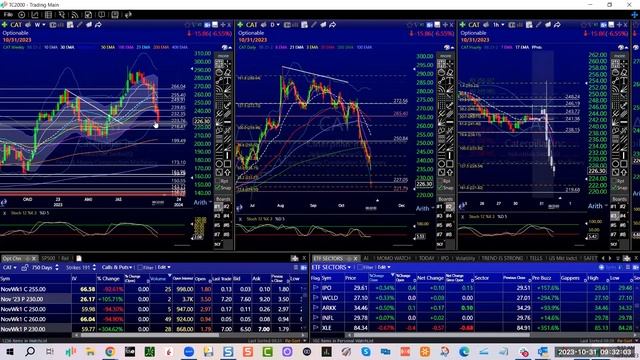Open the daily chart timeframe dropdown (D)
This screenshot has width=640, height=360.
[x=275, y=25]
